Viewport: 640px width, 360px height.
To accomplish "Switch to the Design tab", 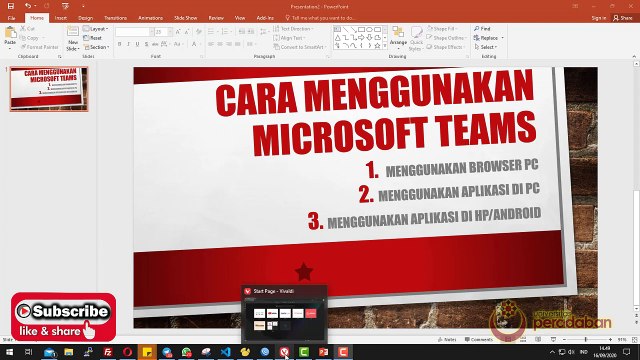I will click(x=85, y=18).
